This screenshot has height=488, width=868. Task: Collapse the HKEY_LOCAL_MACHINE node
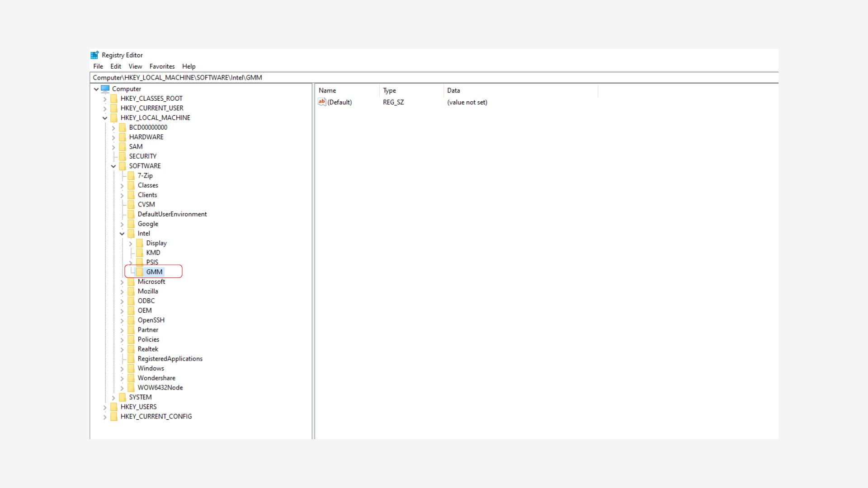pyautogui.click(x=105, y=118)
